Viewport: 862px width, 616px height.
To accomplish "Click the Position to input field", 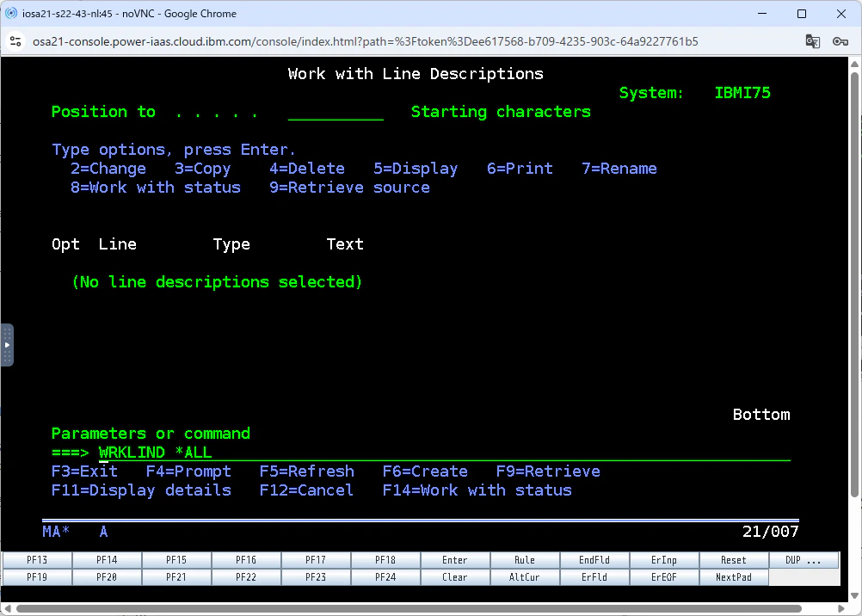I will point(336,112).
